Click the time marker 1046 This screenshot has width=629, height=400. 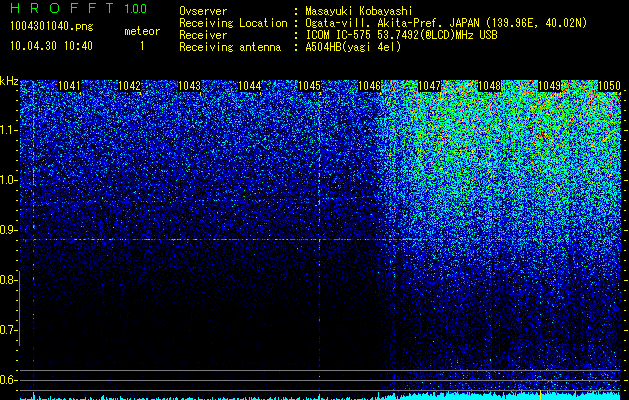point(369,86)
